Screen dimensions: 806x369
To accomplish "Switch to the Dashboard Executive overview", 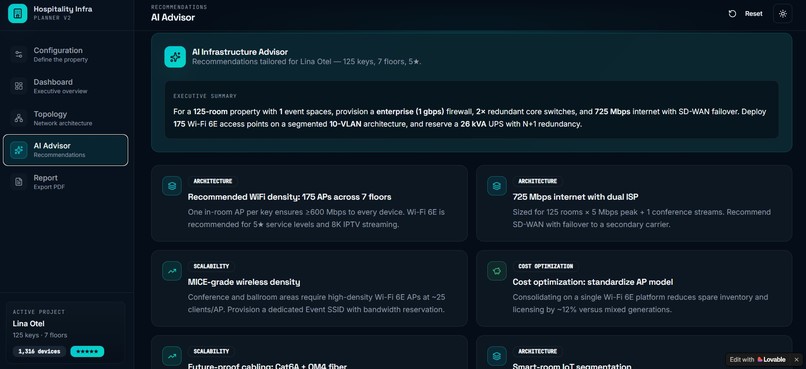I will point(65,86).
